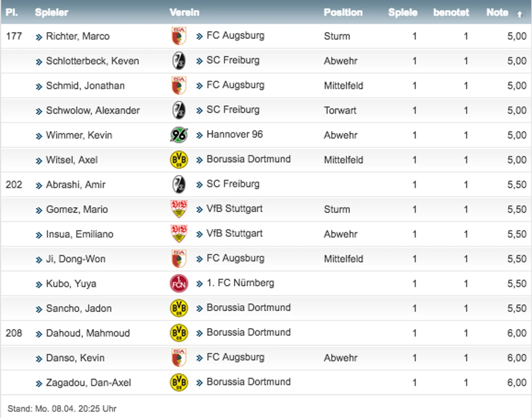
Task: Click sort arrow next to Note header
Action: 520,14
